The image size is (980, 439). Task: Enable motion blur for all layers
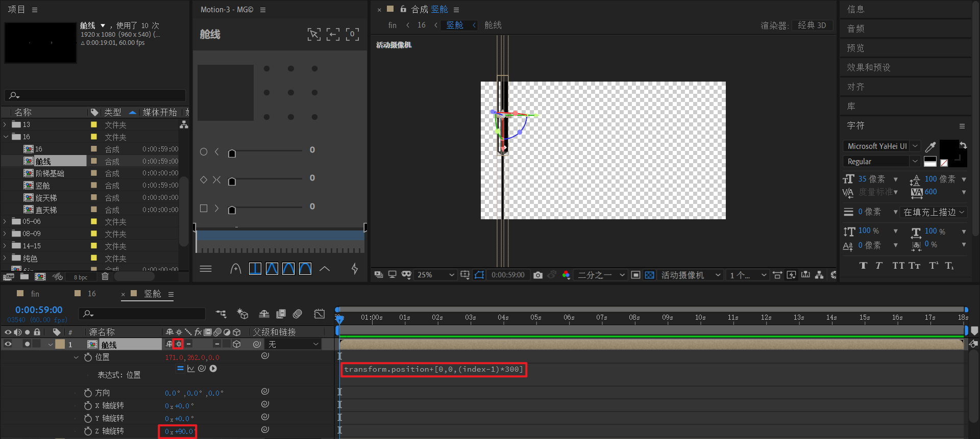tap(298, 314)
